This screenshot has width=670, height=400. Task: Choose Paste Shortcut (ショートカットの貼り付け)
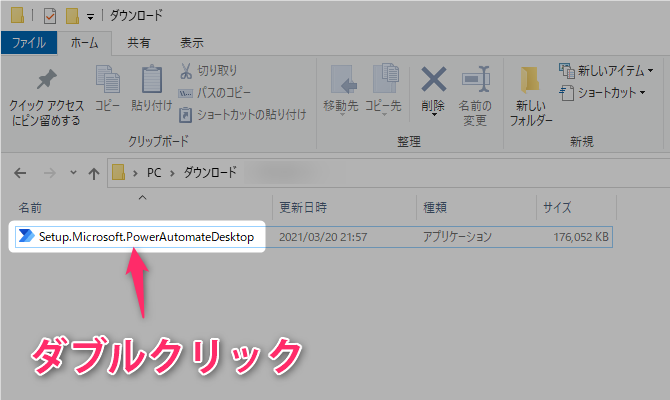242,115
